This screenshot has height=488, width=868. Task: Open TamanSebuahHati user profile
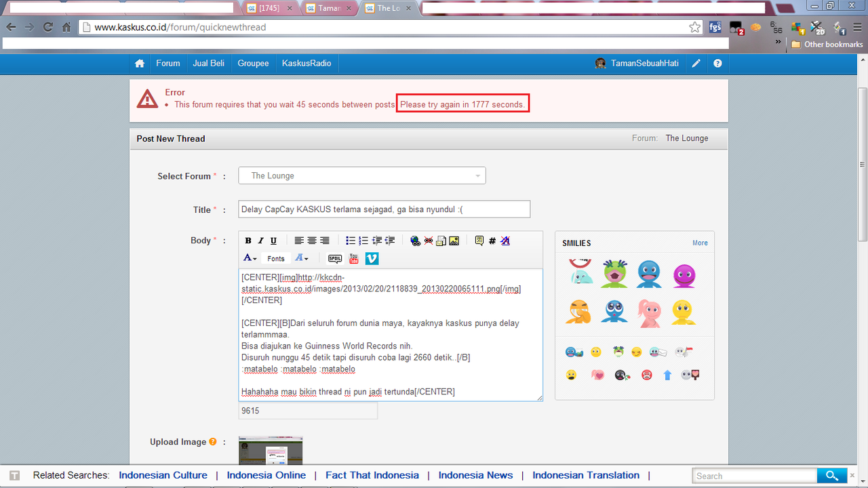637,63
